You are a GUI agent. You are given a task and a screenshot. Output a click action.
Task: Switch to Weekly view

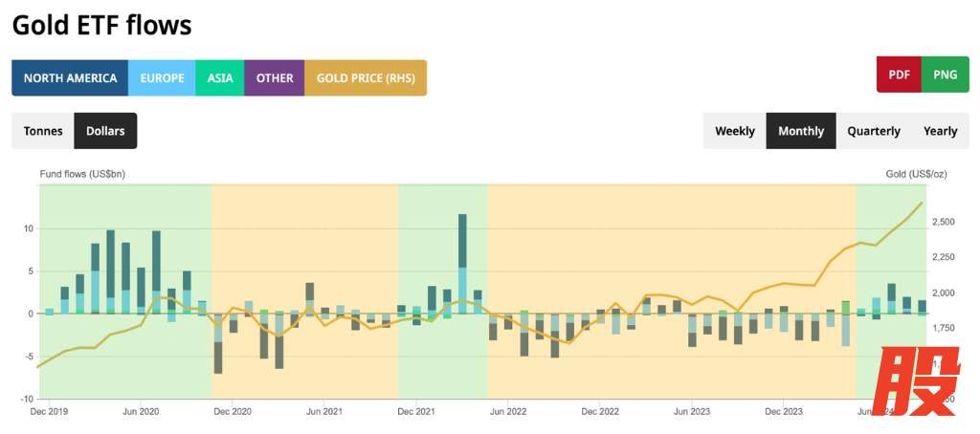click(x=735, y=131)
